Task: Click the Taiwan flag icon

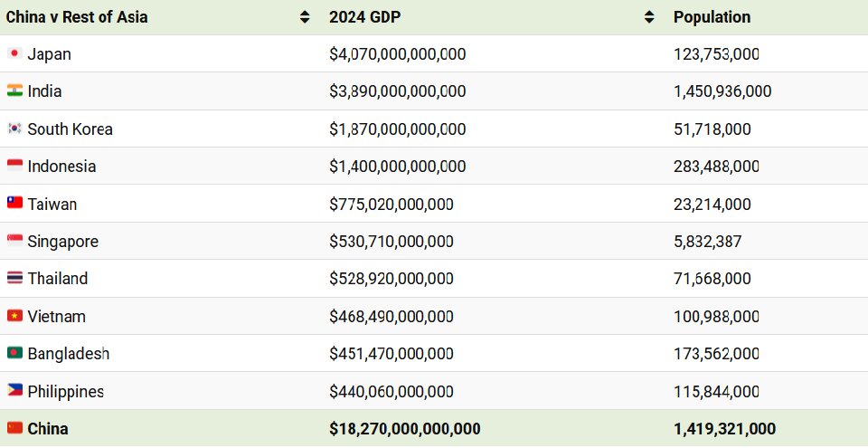Action: point(14,205)
